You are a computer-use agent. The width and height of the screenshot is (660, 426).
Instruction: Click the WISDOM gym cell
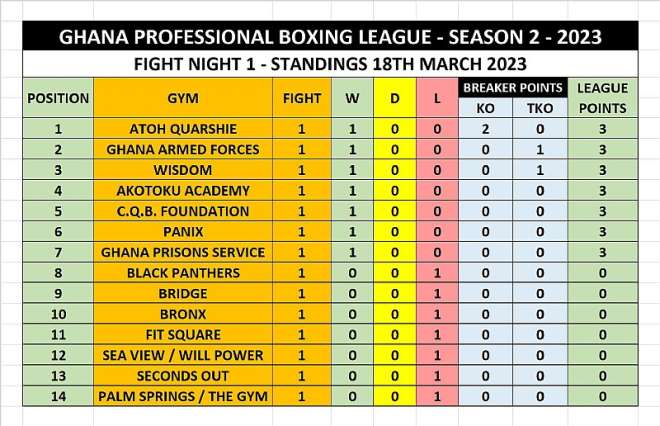183,170
